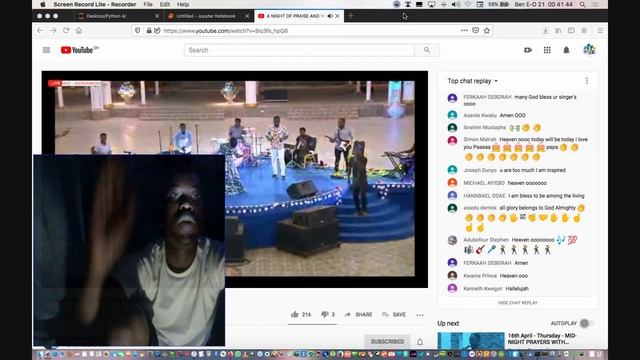Open more actions ellipsis below video
640x360 pixels.
[420, 315]
